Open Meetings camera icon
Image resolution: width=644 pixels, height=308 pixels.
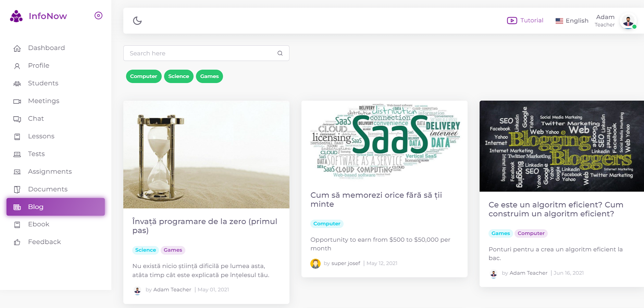coord(17,101)
